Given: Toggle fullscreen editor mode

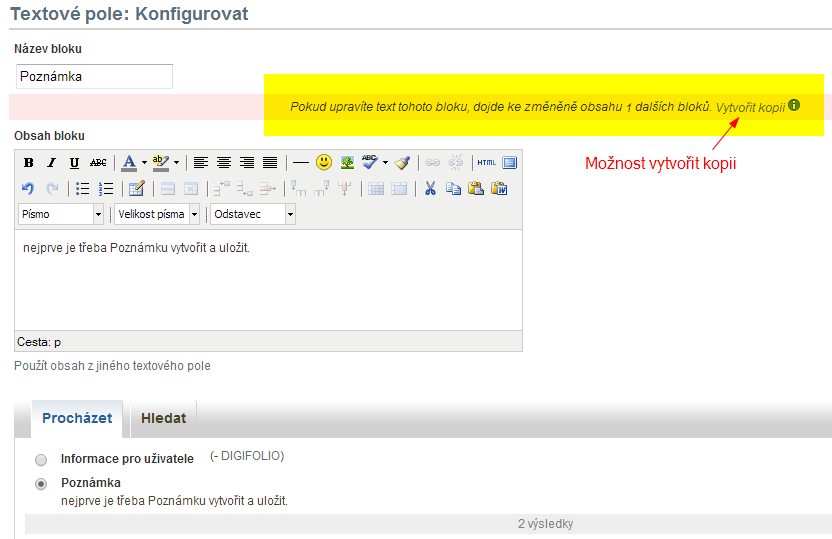Looking at the screenshot, I should click(x=510, y=162).
